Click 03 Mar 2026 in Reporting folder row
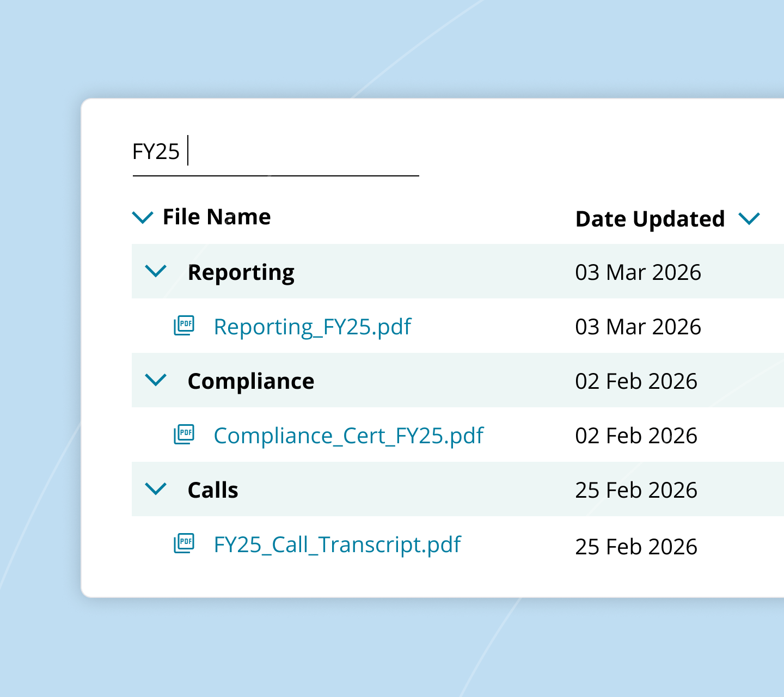The height and width of the screenshot is (697, 784). coord(638,272)
